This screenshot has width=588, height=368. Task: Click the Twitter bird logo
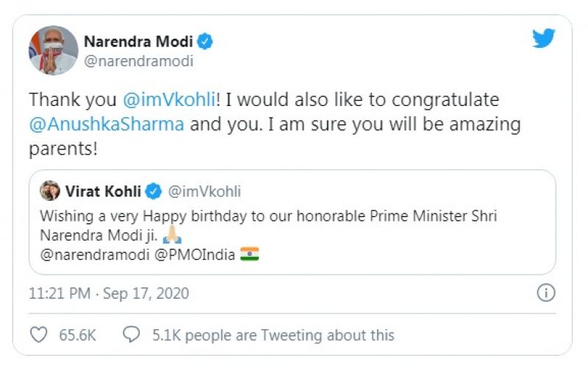point(544,38)
